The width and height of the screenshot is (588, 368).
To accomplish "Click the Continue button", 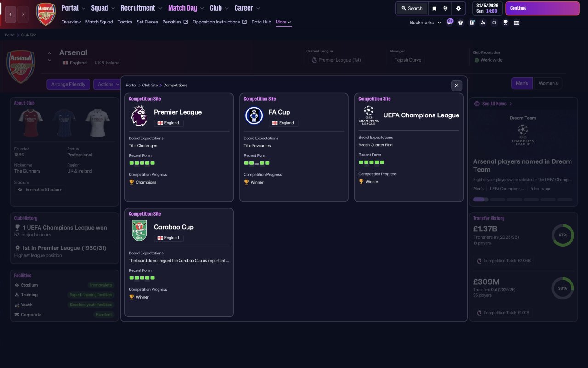I will [543, 8].
